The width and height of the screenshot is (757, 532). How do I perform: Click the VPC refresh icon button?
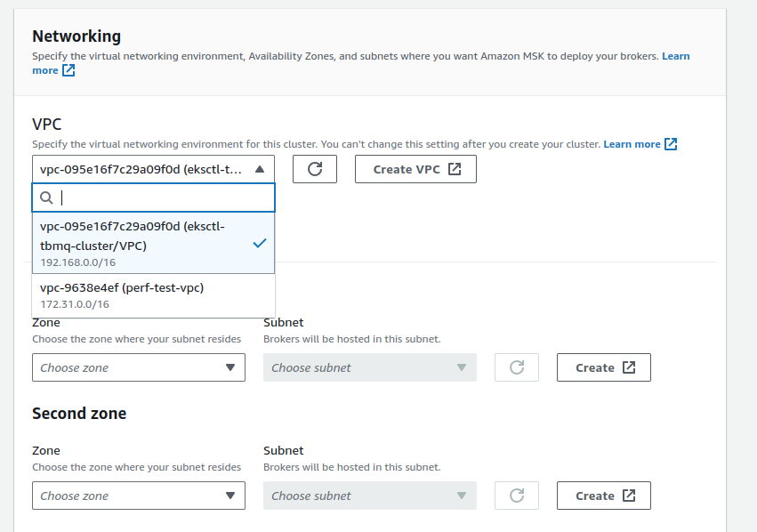[x=314, y=169]
